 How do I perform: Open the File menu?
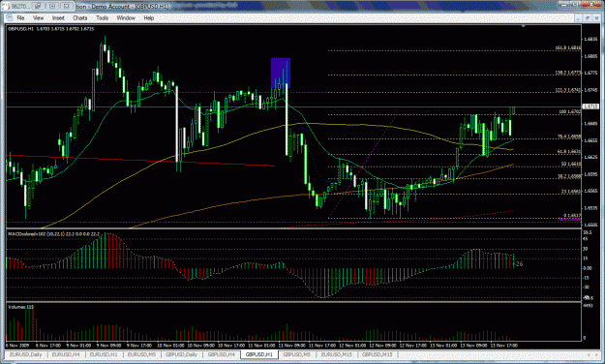(x=20, y=18)
